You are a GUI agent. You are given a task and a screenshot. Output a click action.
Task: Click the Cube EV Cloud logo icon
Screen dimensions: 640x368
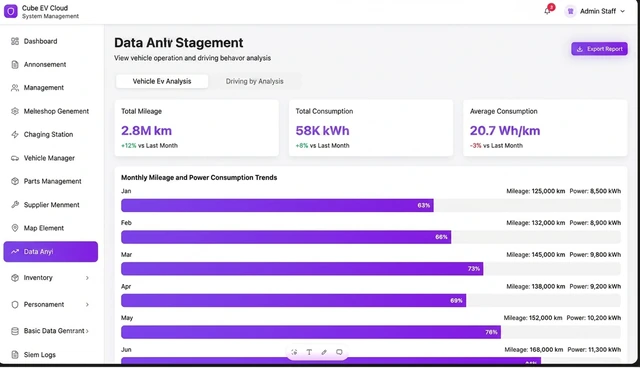[x=11, y=11]
